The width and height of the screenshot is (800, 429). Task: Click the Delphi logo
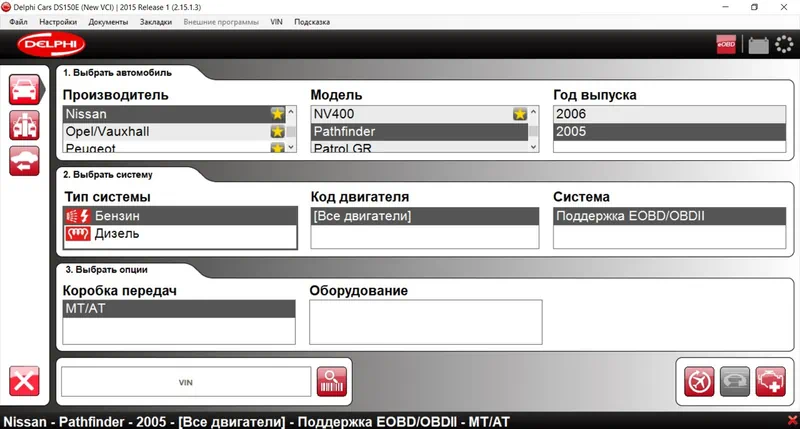(51, 44)
